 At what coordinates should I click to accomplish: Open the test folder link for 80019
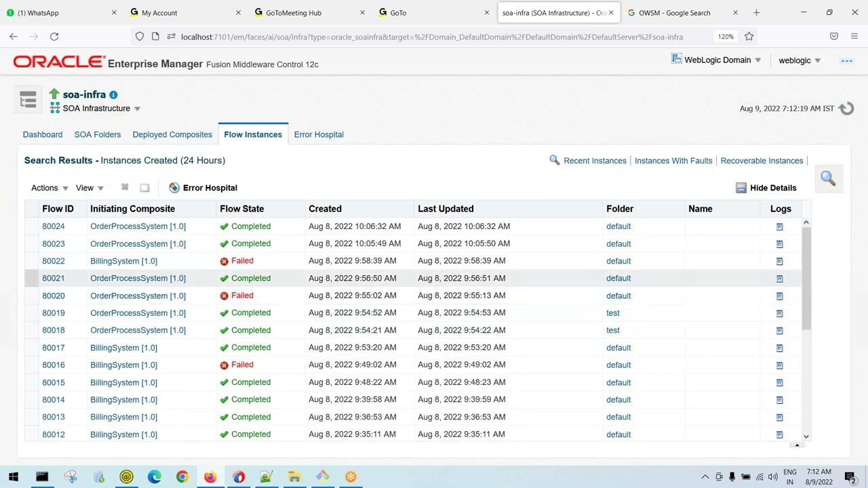(x=613, y=313)
